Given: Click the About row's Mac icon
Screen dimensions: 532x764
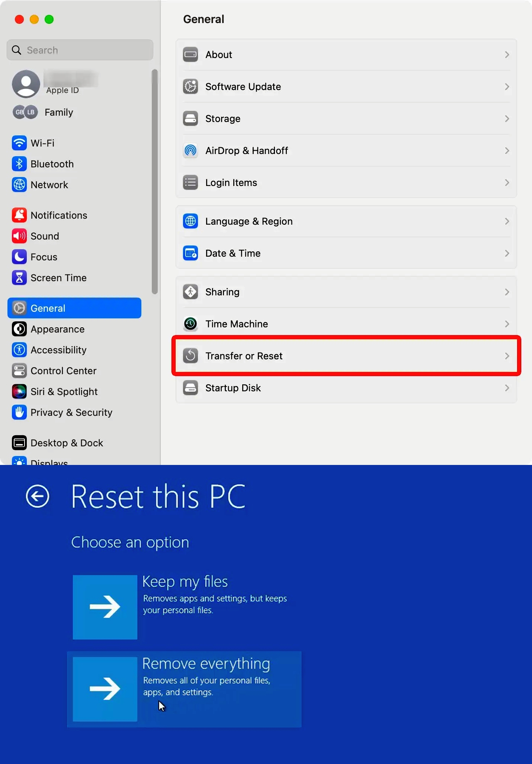Looking at the screenshot, I should pos(190,55).
